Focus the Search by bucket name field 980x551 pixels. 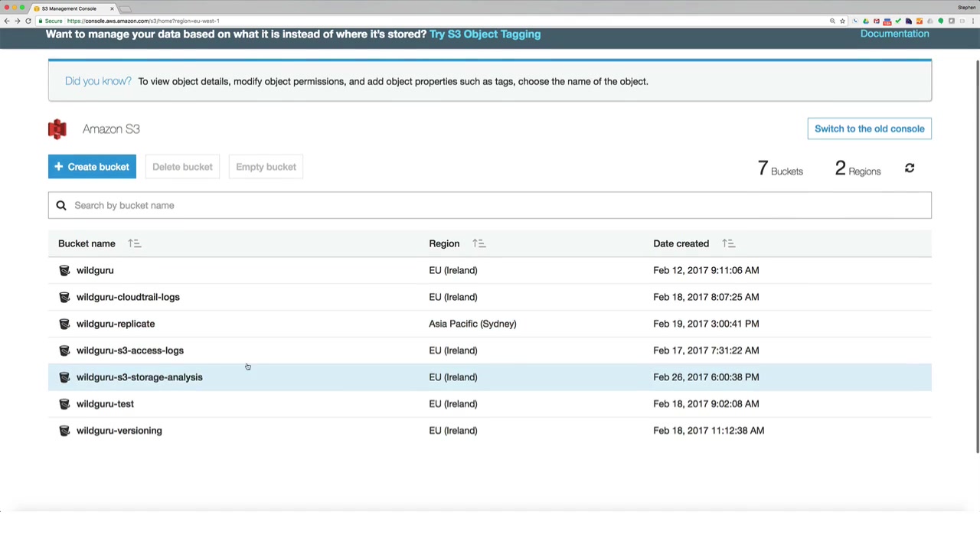point(490,205)
